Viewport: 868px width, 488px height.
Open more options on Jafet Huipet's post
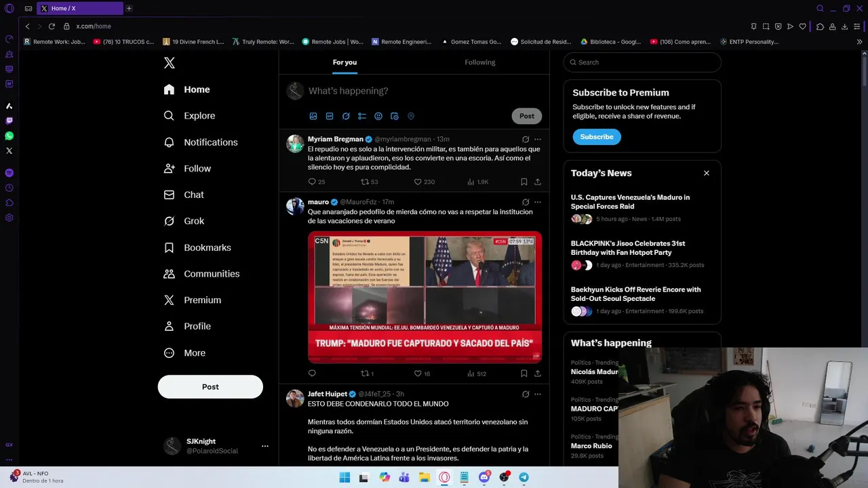click(538, 394)
